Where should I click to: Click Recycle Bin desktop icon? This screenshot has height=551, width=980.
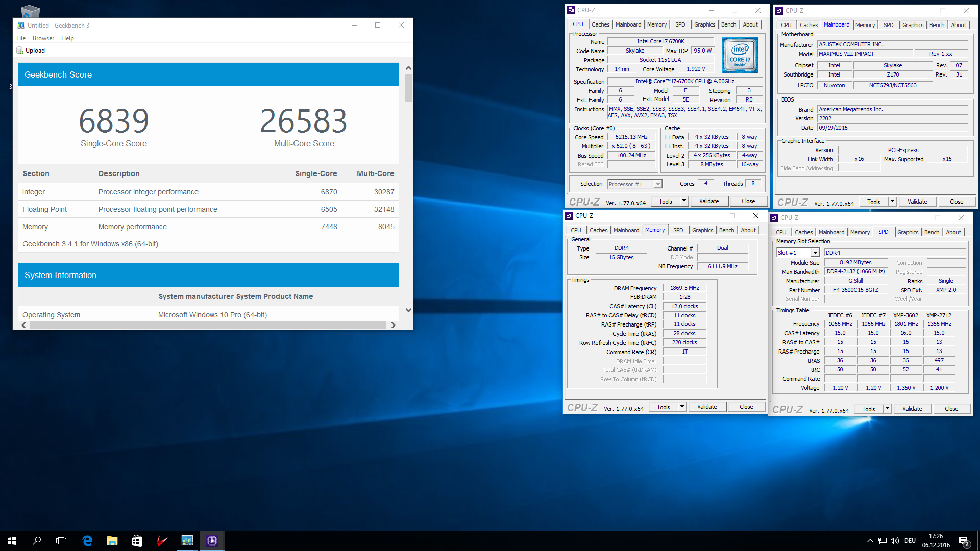coord(31,11)
